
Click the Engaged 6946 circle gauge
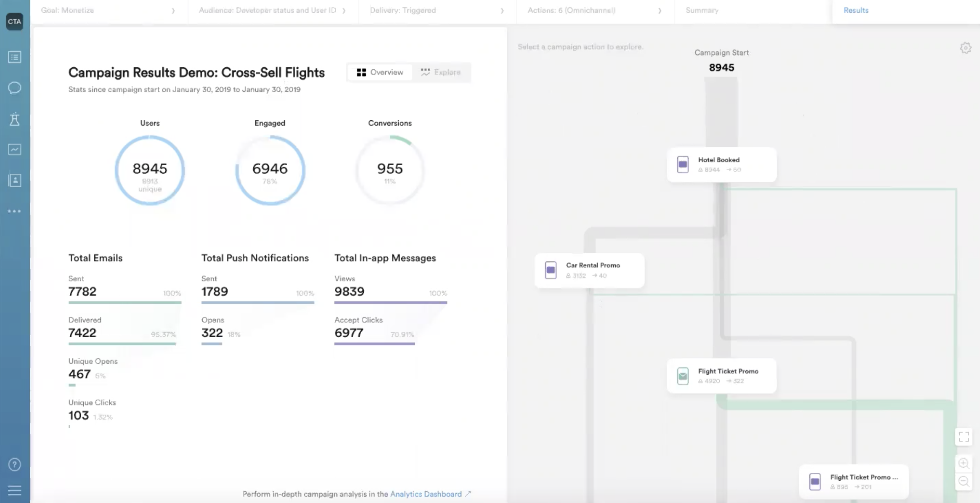tap(270, 170)
